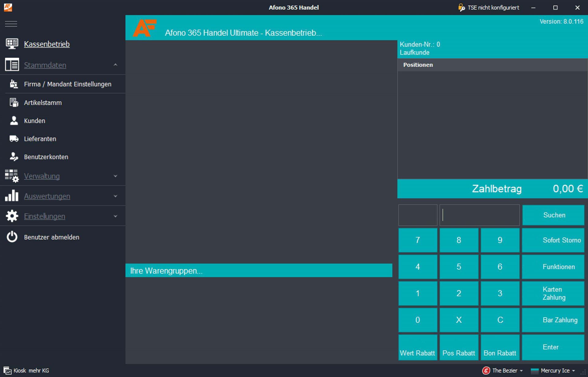The height and width of the screenshot is (377, 588).
Task: Expand the Verwaltung section chevron
Action: (x=115, y=176)
